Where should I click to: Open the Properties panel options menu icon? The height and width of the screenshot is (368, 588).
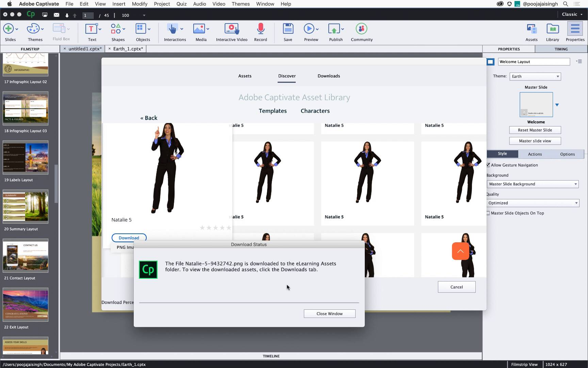[x=579, y=61]
